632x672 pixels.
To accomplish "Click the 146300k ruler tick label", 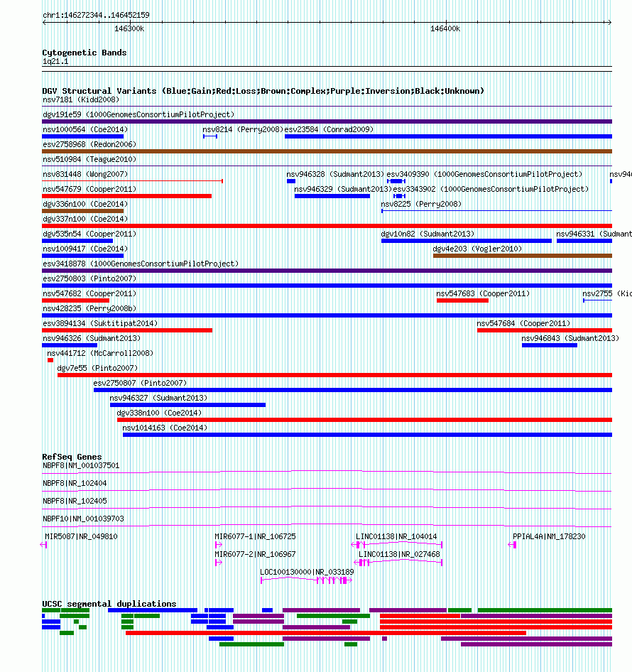I will click(129, 28).
